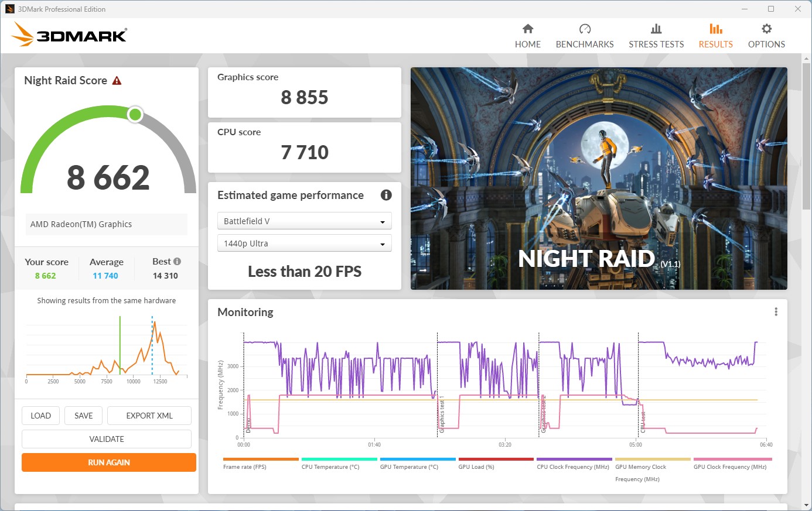Click the info icon next to Best

178,262
